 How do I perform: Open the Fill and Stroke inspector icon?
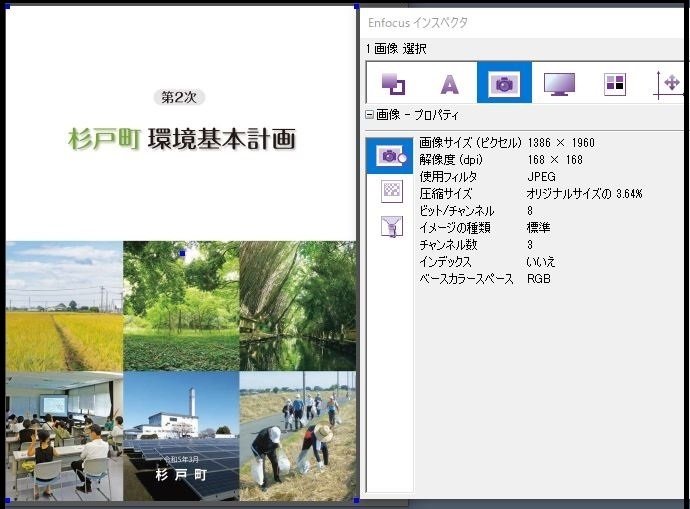[393, 83]
